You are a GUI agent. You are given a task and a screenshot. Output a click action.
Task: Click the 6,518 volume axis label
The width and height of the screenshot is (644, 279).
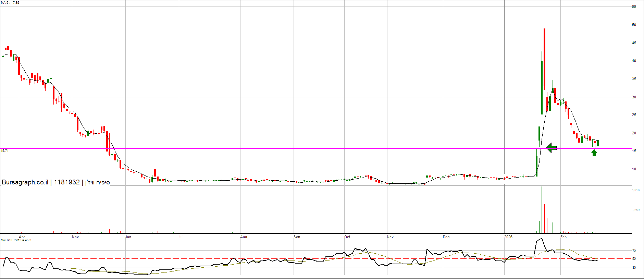click(x=635, y=190)
